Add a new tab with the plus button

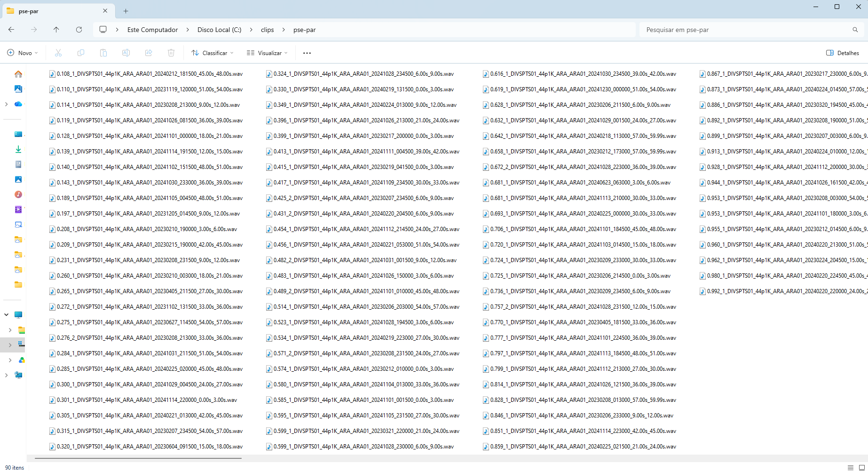(x=126, y=11)
